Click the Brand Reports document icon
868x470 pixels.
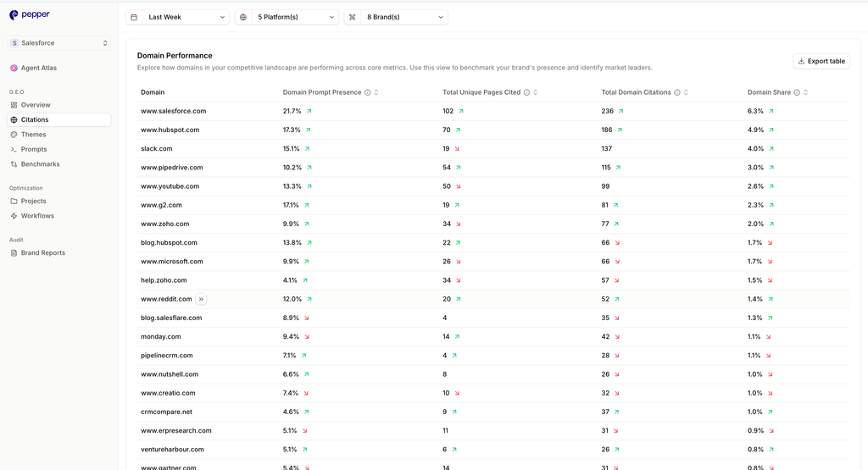coord(14,253)
